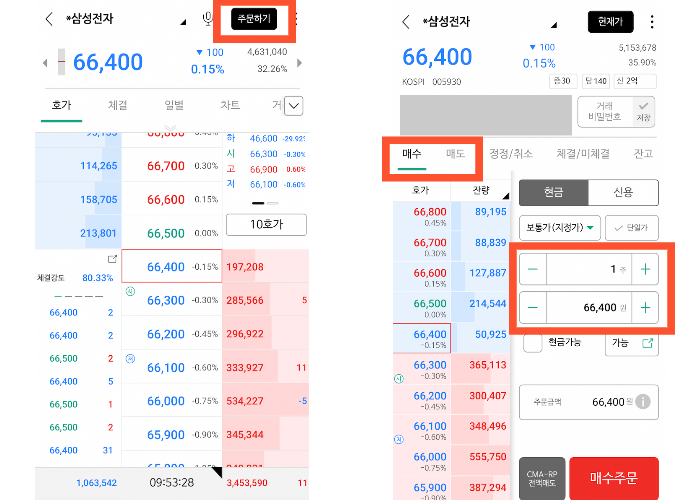This screenshot has width=700, height=500.
Task: Tap the back arrow on the order screen
Action: 405,22
